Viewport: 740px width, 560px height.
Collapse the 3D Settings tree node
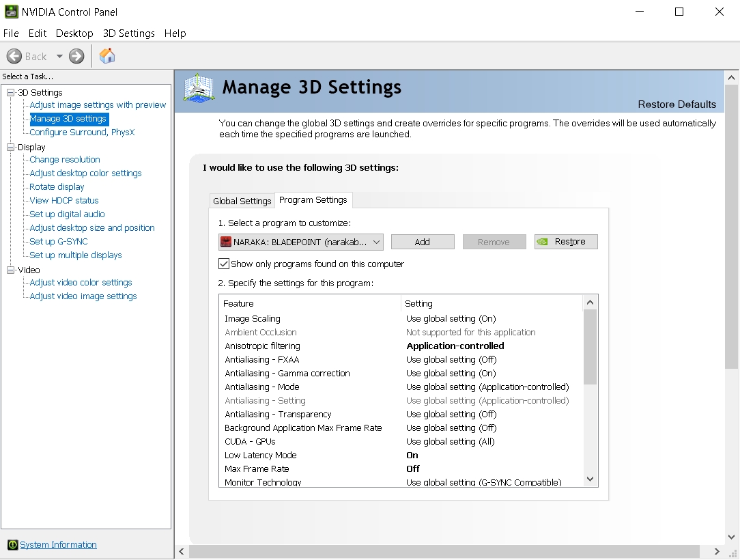[x=10, y=92]
